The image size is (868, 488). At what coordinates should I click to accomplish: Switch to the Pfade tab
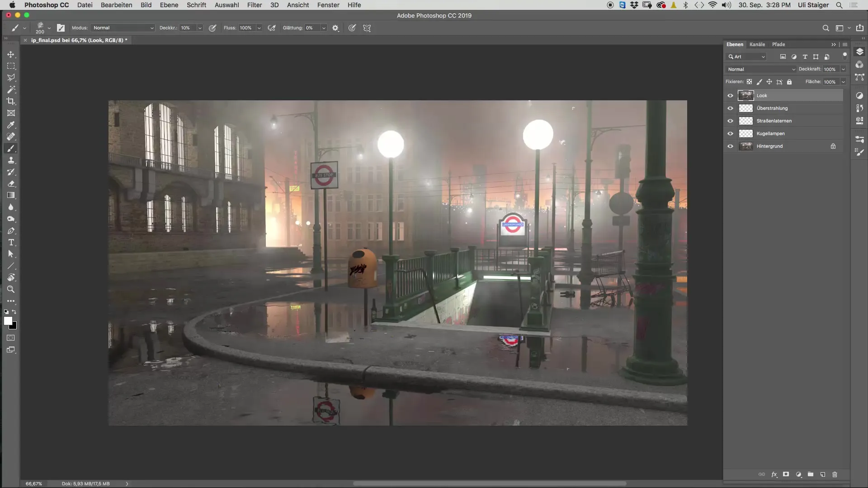coord(778,44)
